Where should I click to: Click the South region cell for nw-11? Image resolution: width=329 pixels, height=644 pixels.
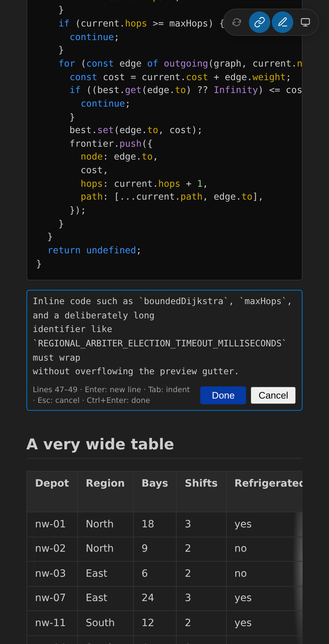pos(105,623)
